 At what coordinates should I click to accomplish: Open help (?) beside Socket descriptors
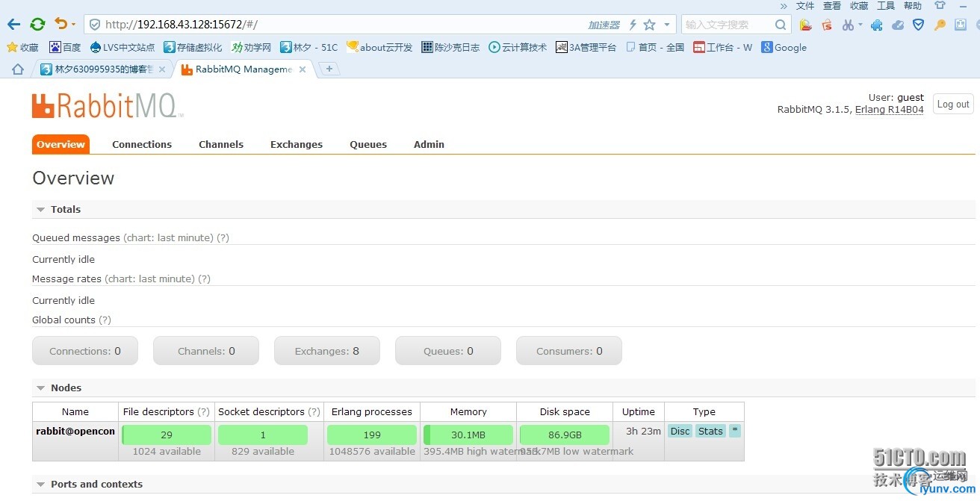point(314,412)
